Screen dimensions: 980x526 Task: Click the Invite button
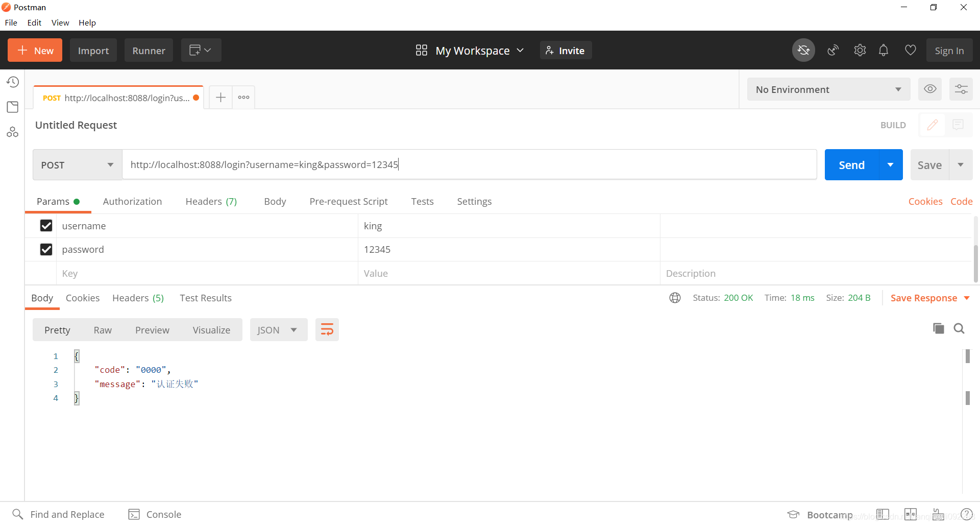pos(566,50)
